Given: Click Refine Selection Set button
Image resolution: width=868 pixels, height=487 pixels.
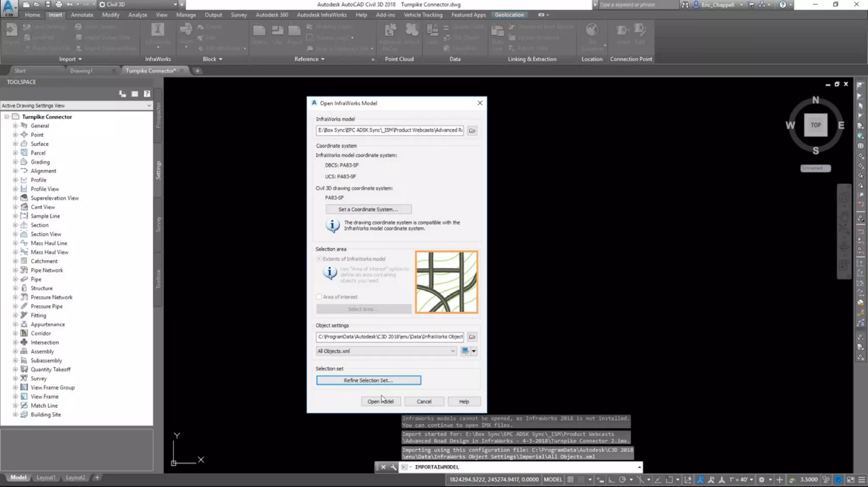Looking at the screenshot, I should pyautogui.click(x=368, y=380).
